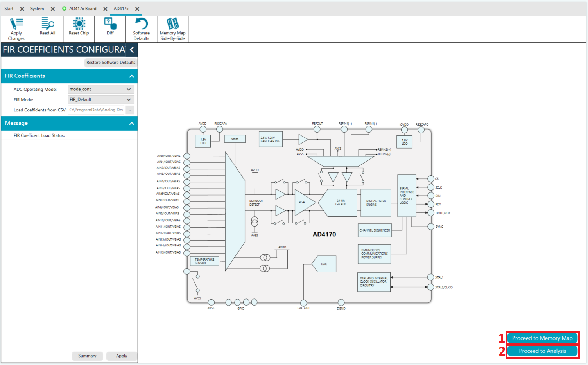
Task: Close the Start tab
Action: 22,9
